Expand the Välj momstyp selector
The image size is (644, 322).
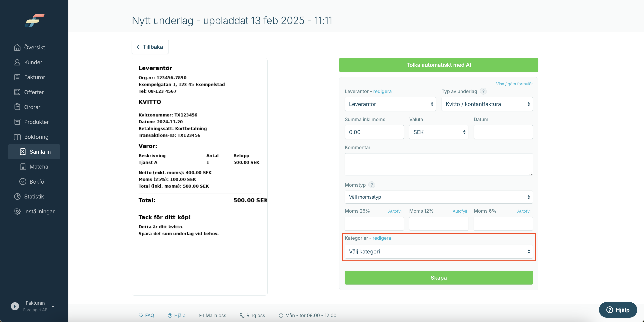pyautogui.click(x=439, y=197)
